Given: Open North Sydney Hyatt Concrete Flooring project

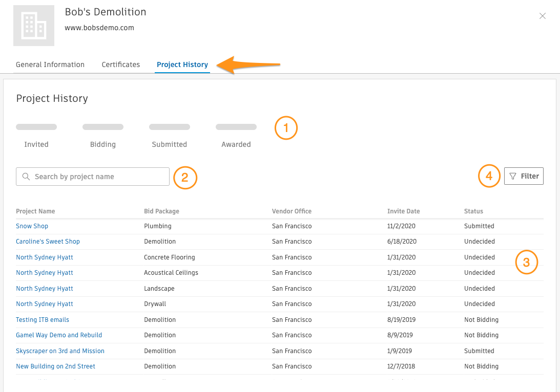Looking at the screenshot, I should click(x=45, y=257).
